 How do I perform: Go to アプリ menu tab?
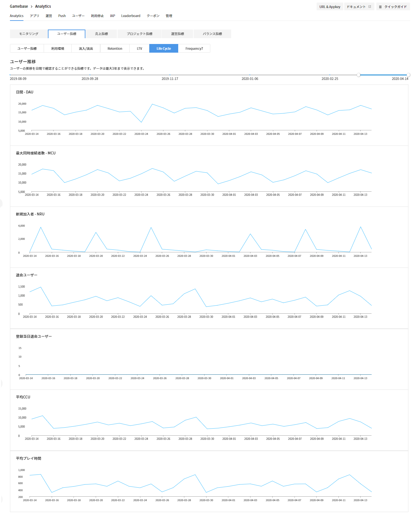(34, 16)
